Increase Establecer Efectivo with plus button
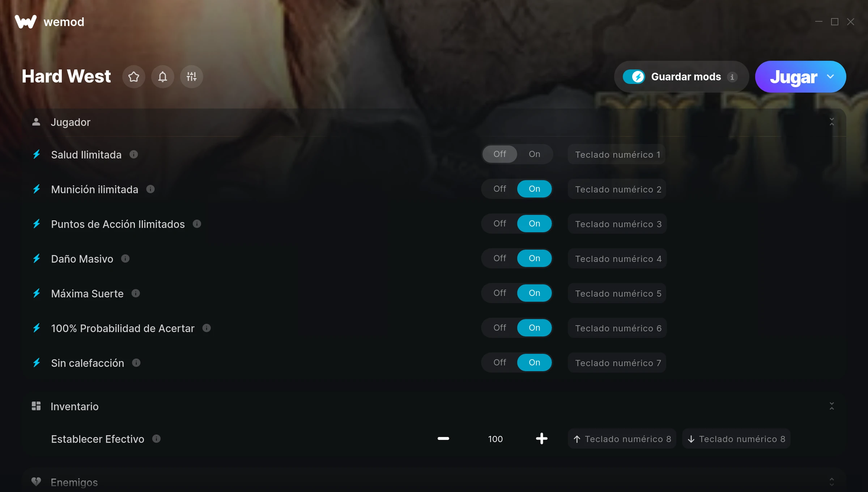Image resolution: width=868 pixels, height=492 pixels. pos(542,439)
